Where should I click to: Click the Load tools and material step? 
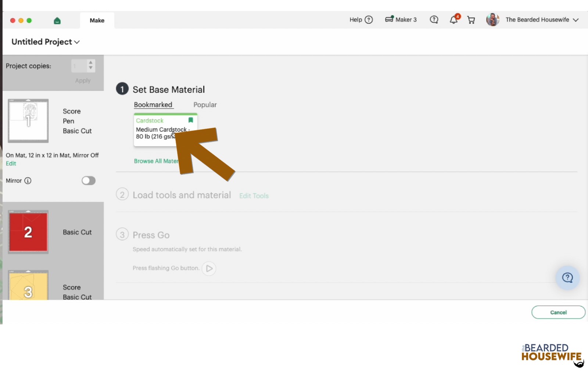(x=182, y=195)
